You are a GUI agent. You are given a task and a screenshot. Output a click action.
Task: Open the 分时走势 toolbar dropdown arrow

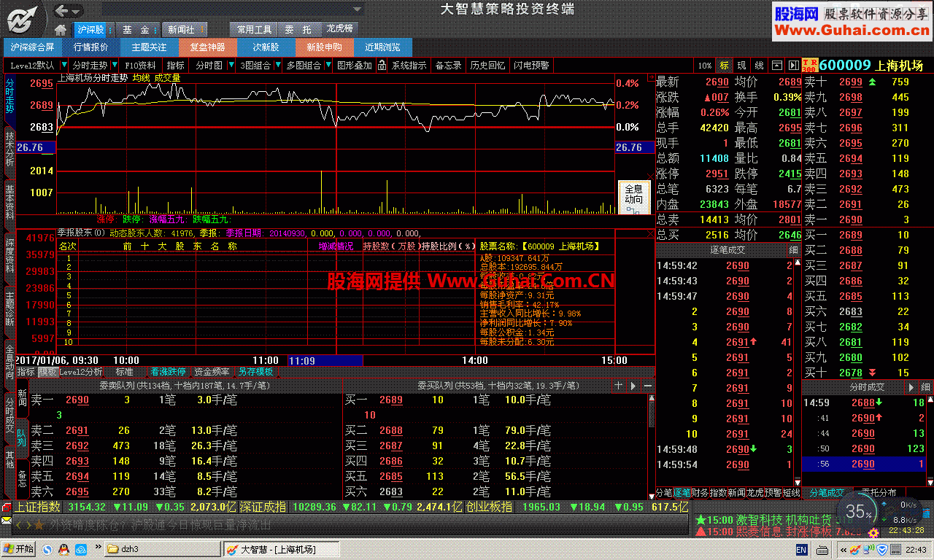point(115,66)
